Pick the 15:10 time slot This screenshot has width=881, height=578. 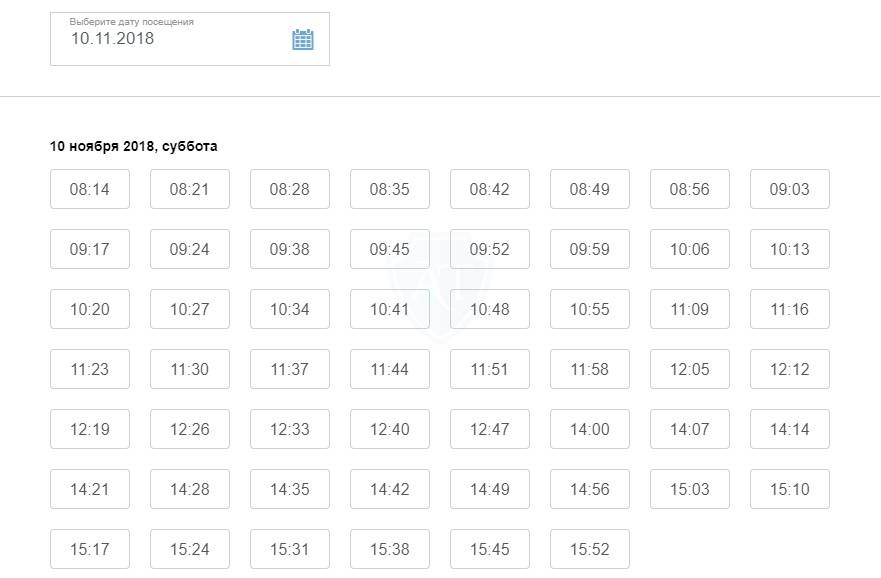tap(790, 489)
